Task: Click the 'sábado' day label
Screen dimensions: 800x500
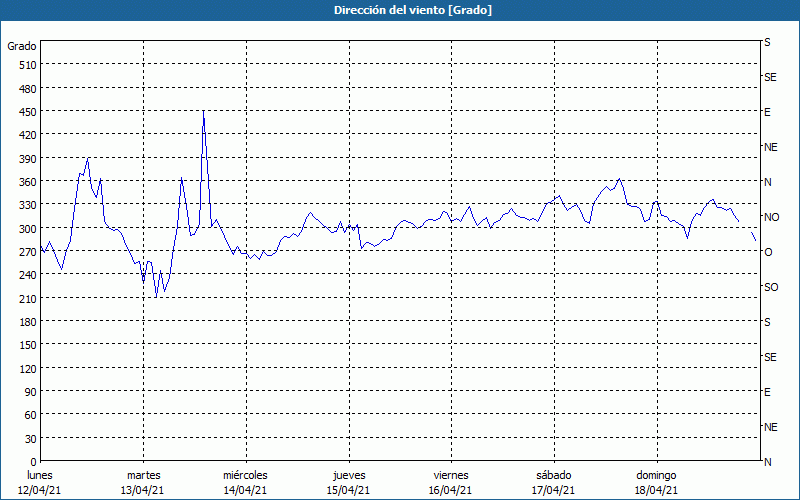Action: 554,476
